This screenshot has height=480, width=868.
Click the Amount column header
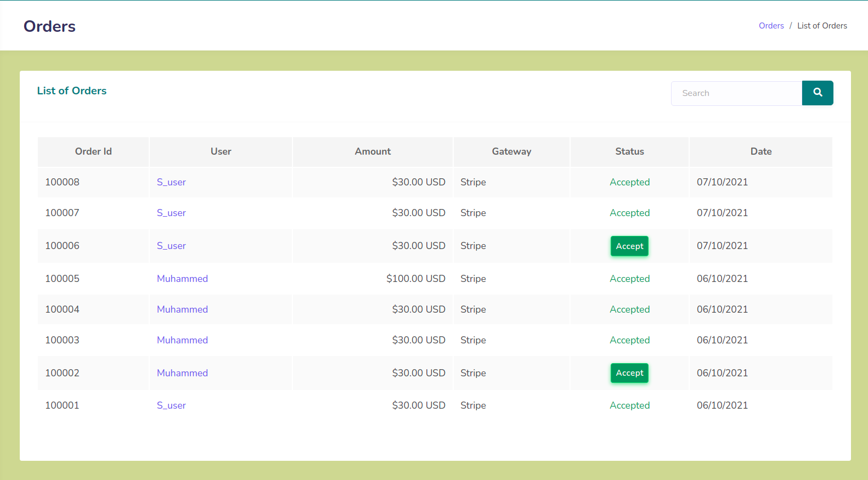(x=373, y=151)
